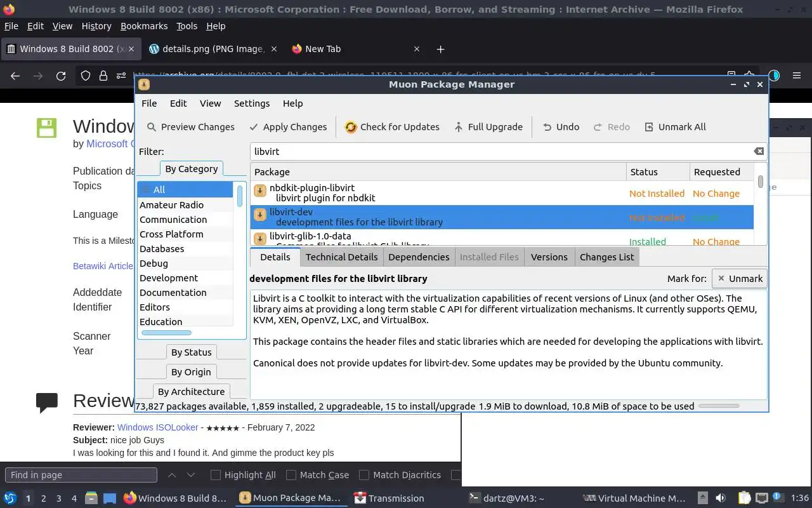Undo last package marking
This screenshot has height=508, width=812.
click(561, 127)
